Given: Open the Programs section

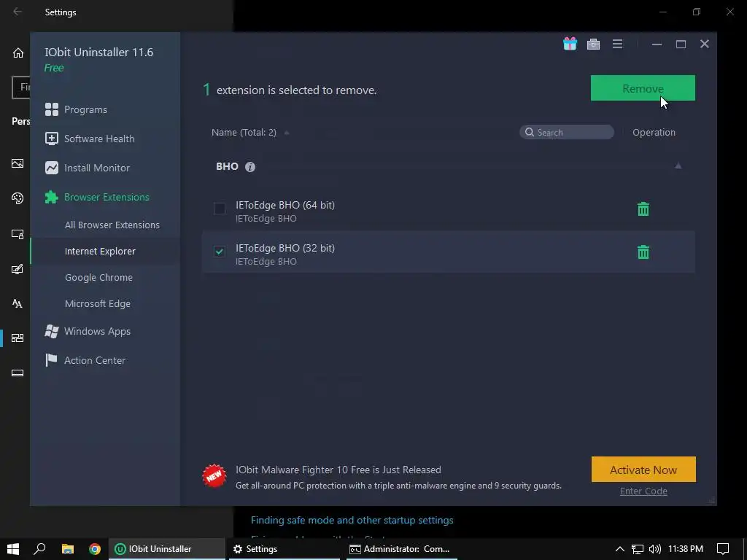Looking at the screenshot, I should tap(76, 109).
